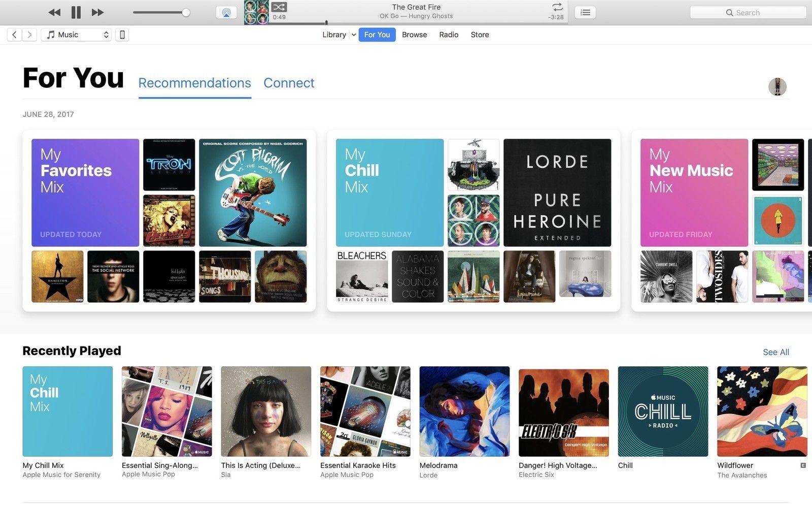This screenshot has height=508, width=812.
Task: Open the Radio tab
Action: pyautogui.click(x=449, y=35)
